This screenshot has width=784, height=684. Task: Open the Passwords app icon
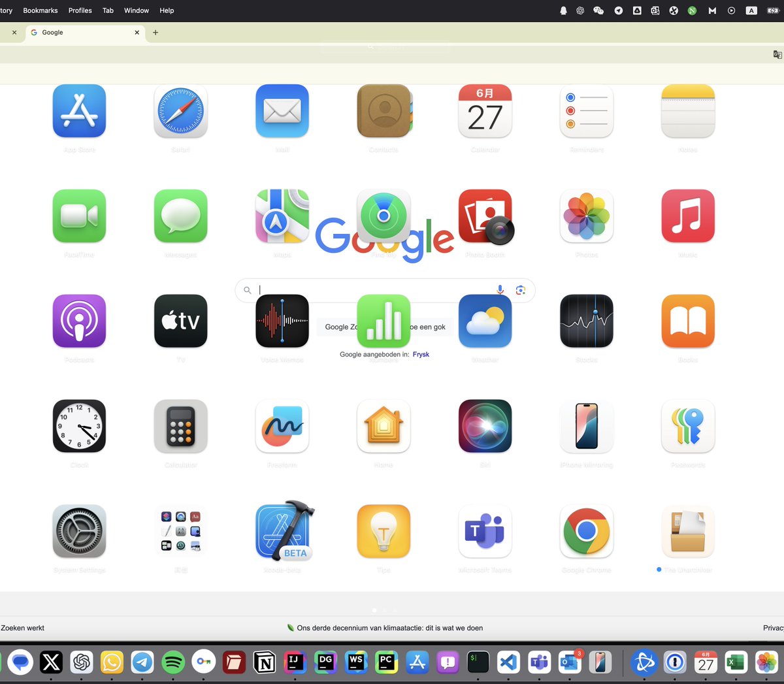[x=688, y=426]
